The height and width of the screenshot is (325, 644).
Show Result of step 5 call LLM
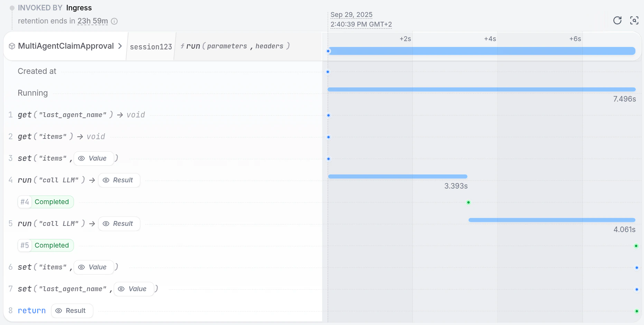pos(119,224)
